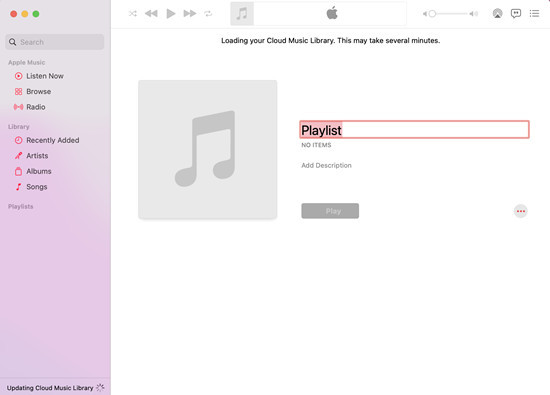550x395 pixels.
Task: Open the Up Next queue list
Action: tap(534, 14)
